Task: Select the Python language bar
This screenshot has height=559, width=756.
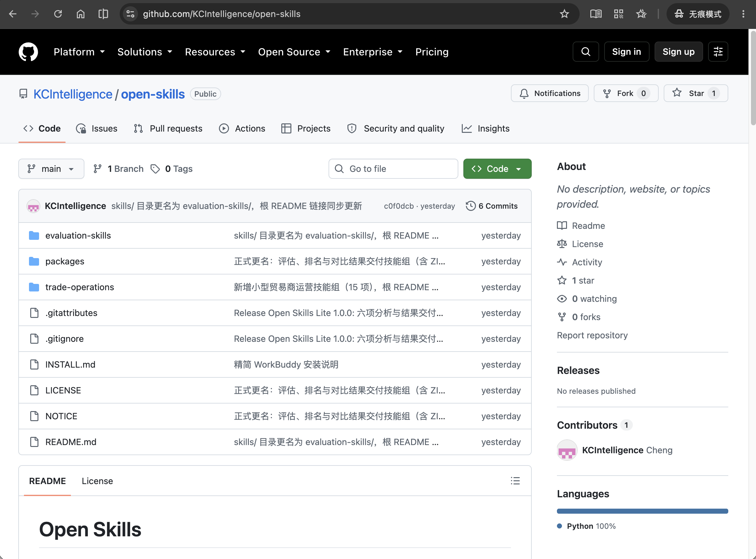Action: click(642, 511)
